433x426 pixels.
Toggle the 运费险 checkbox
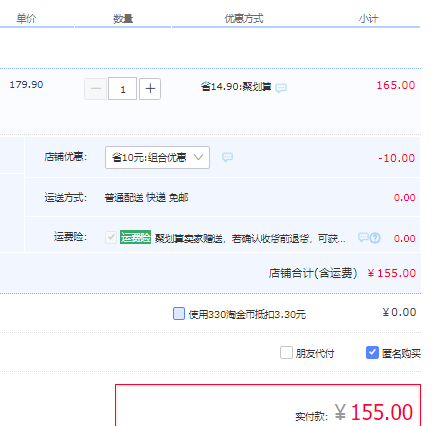point(111,237)
